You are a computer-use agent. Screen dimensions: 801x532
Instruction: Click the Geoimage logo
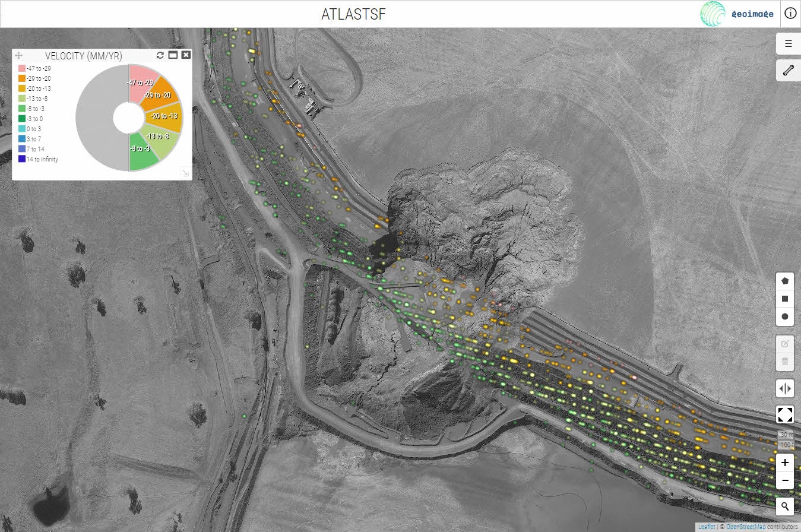(x=737, y=14)
